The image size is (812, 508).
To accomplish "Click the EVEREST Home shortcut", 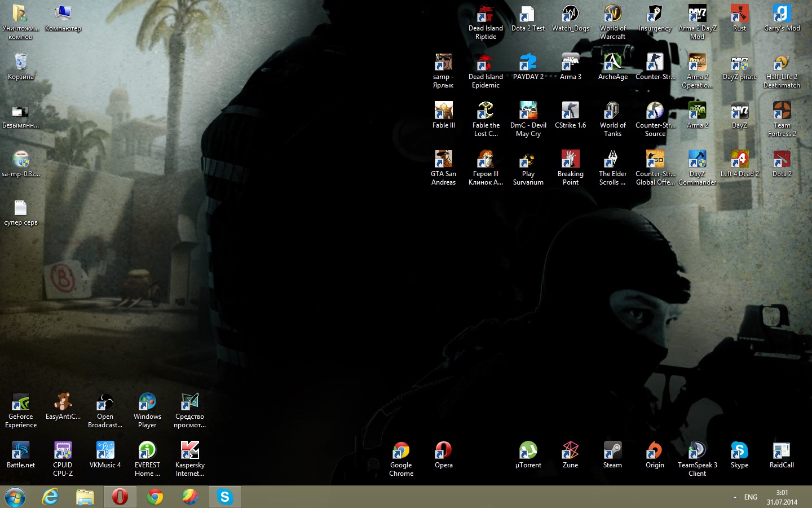I will click(x=147, y=459).
